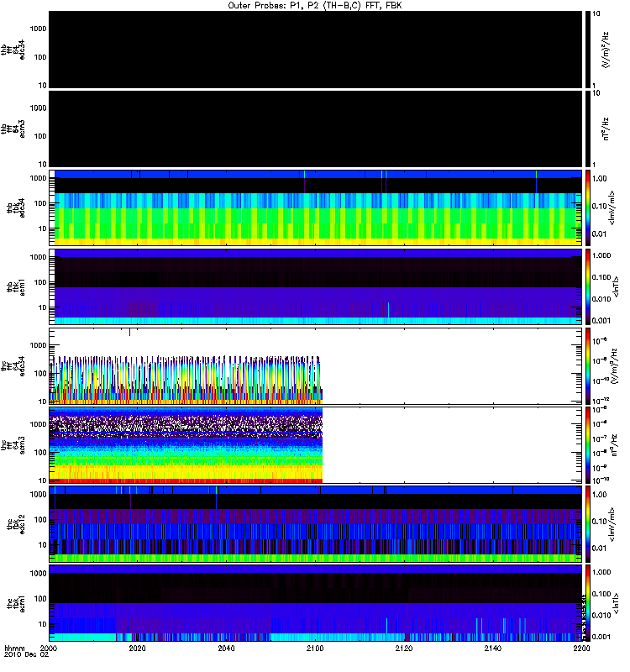Click the 'thc fff 64 scm3' y-axis label
Image resolution: width=630 pixels, height=672 pixels.
[13, 445]
